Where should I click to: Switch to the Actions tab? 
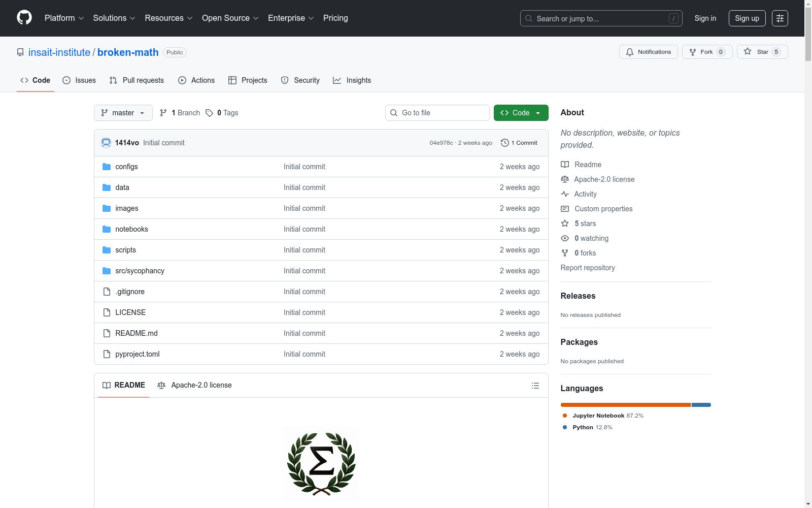(x=196, y=80)
